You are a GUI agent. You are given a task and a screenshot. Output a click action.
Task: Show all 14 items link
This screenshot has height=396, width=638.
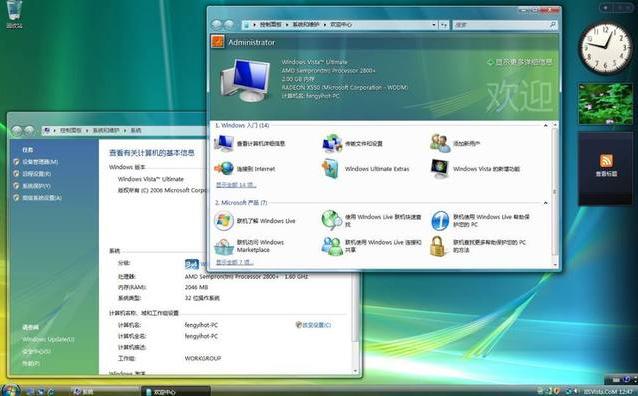[x=236, y=185]
